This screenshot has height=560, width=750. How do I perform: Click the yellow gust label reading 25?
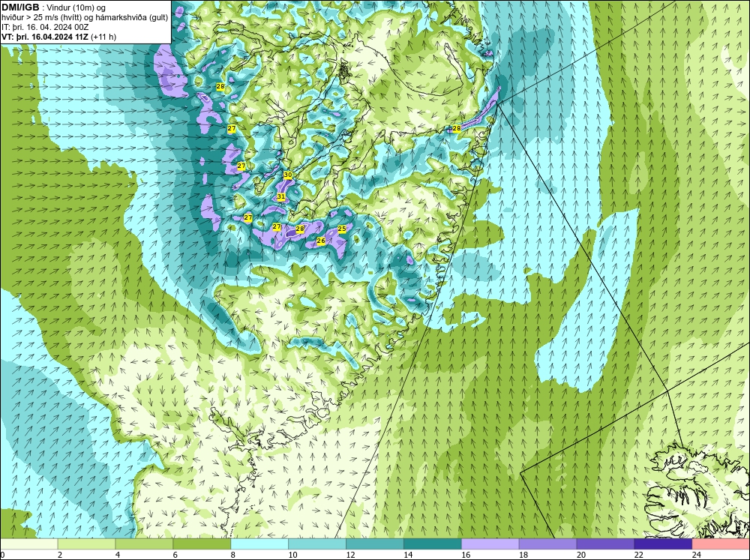342,229
